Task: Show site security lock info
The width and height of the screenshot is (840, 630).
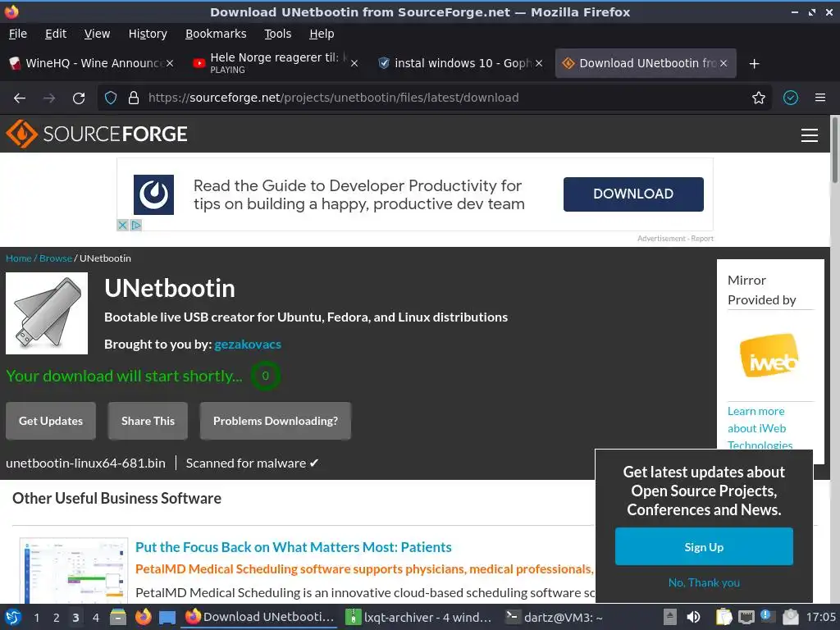Action: click(x=134, y=98)
